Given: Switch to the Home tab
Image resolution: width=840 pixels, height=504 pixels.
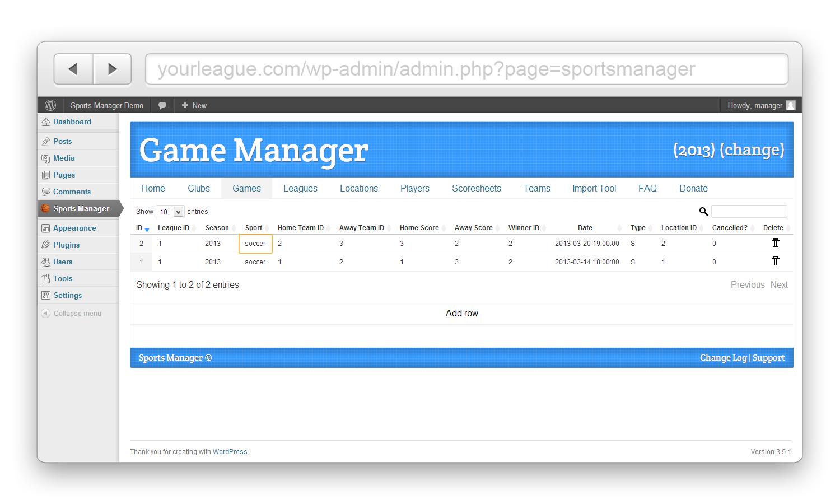Looking at the screenshot, I should 153,189.
